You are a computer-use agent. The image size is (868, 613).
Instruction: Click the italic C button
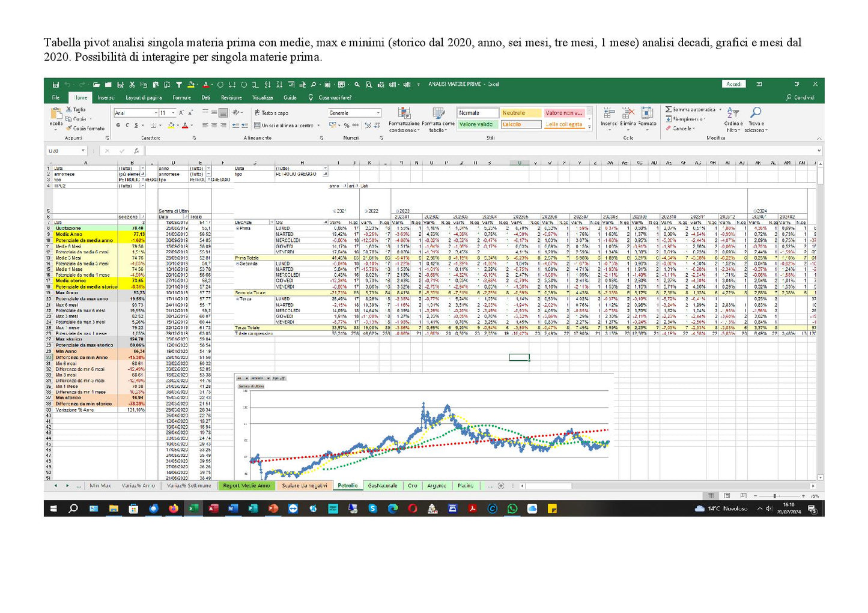coord(127,125)
